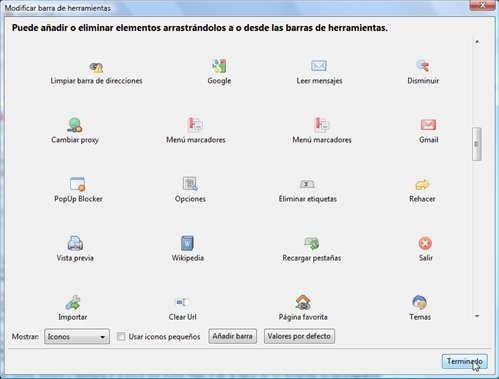Viewport: 499px width, 379px height.
Task: Click the Google label text
Action: click(x=219, y=81)
